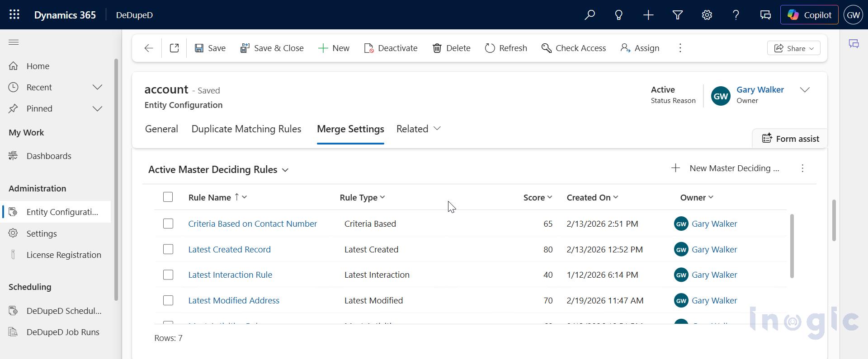Refresh the form
868x359 pixels.
[x=506, y=48]
